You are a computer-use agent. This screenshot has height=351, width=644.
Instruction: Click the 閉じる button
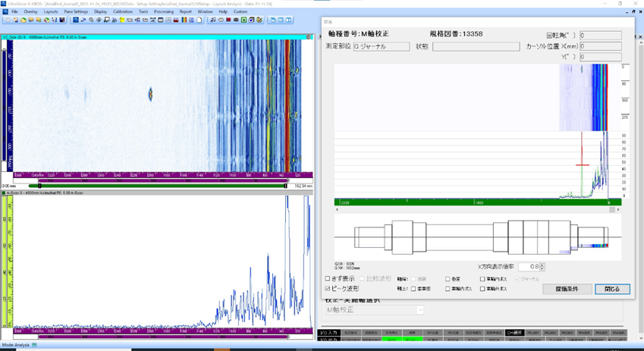pyautogui.click(x=612, y=289)
